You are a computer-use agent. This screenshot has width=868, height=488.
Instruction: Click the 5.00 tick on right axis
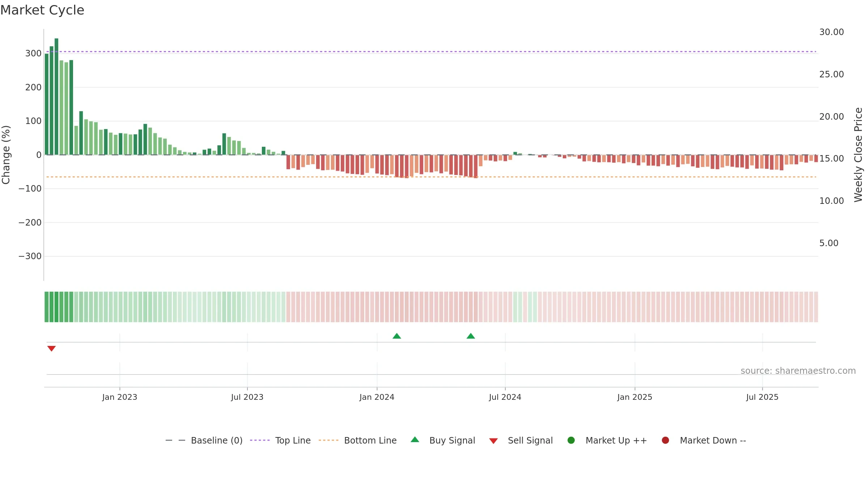click(x=829, y=243)
